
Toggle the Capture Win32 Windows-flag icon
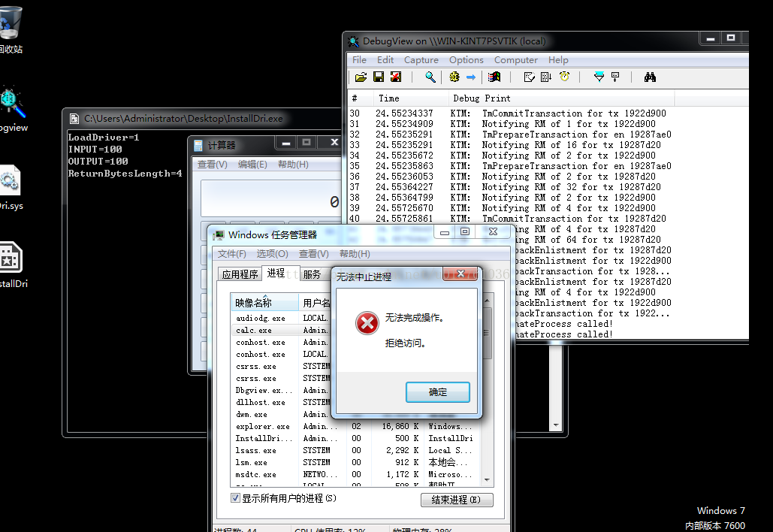tap(494, 77)
